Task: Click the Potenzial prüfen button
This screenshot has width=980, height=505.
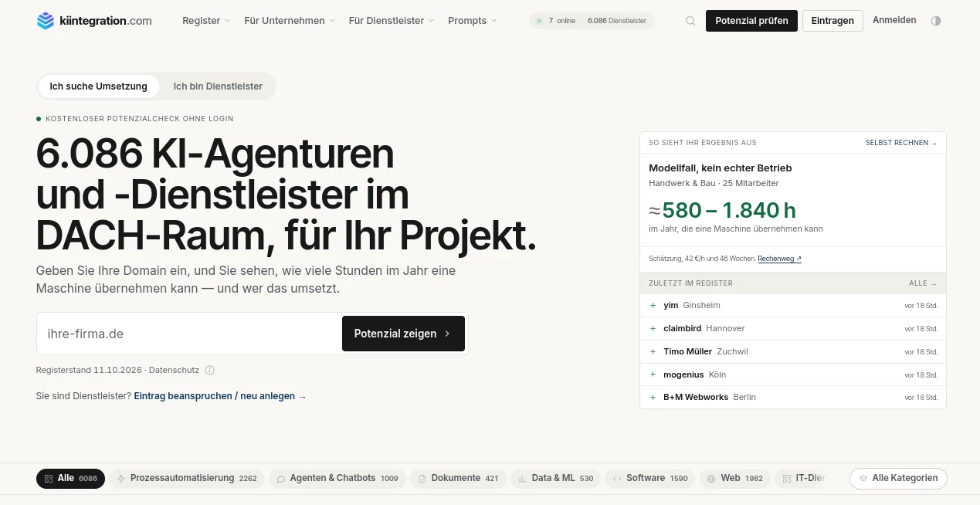Action: 751,21
